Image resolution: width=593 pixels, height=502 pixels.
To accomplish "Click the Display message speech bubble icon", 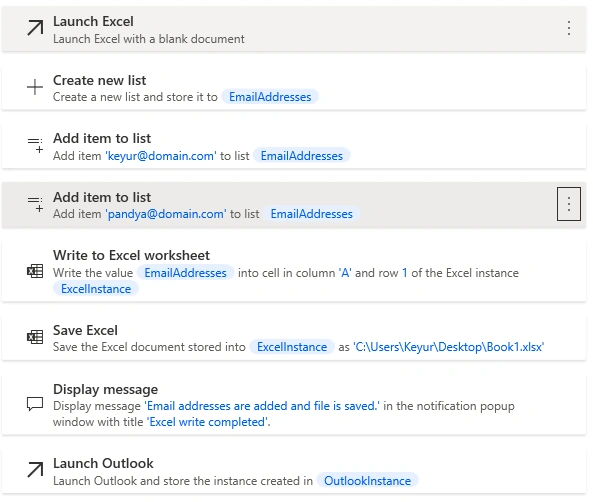I will pos(35,404).
